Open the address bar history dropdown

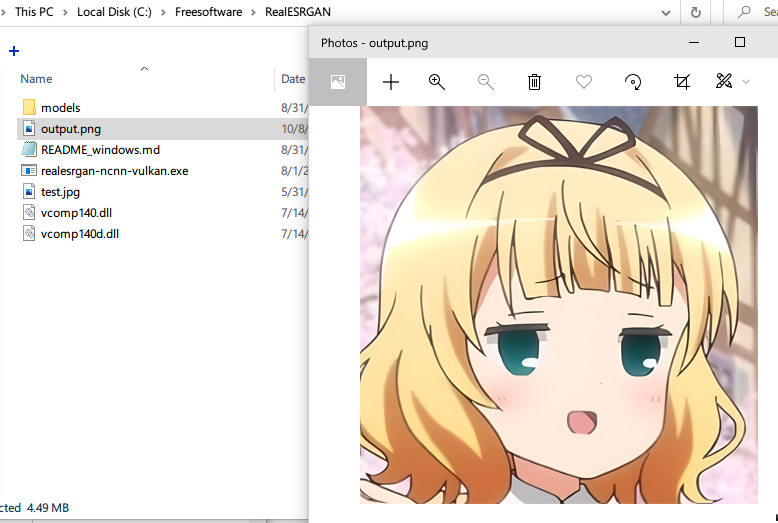point(666,13)
